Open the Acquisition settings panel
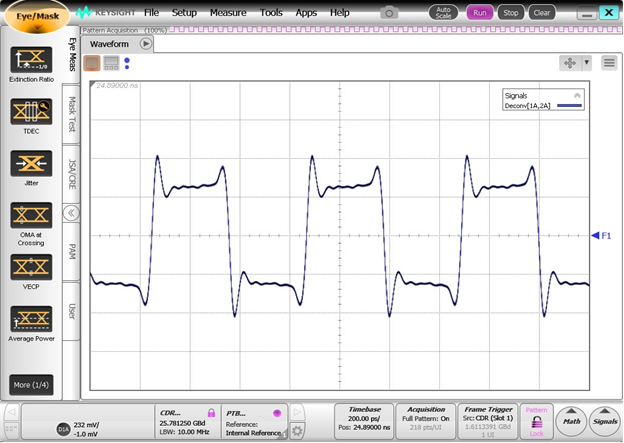The height and width of the screenshot is (443, 624). point(425,421)
